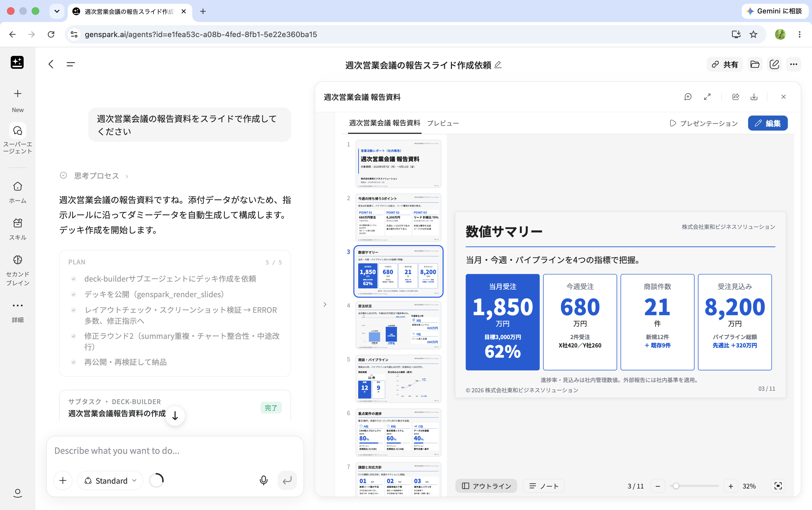Download the slide deck
Viewport: 812px width, 510px height.
coord(754,97)
